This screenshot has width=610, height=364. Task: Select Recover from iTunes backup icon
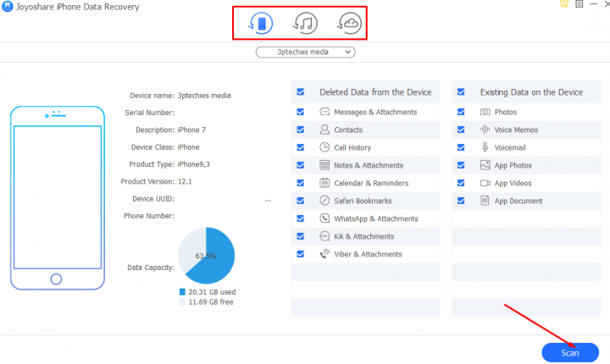click(305, 23)
